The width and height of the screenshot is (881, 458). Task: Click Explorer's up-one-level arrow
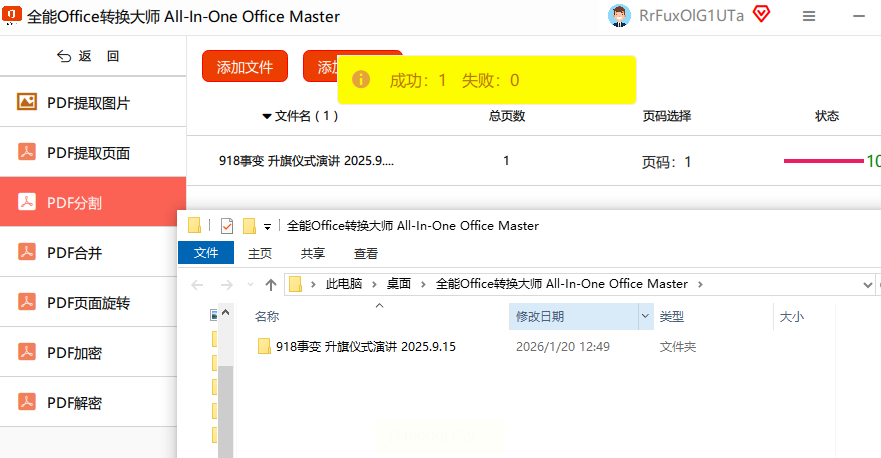[271, 284]
